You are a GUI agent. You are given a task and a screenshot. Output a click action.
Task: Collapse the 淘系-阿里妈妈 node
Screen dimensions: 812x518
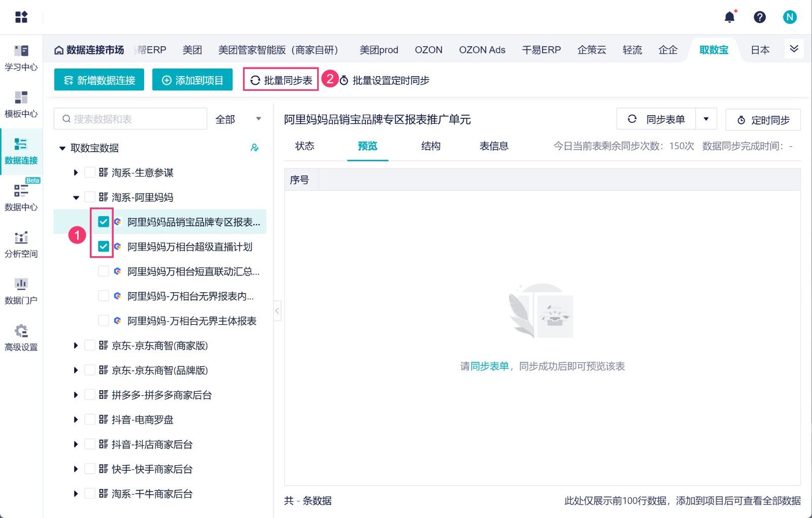point(76,197)
